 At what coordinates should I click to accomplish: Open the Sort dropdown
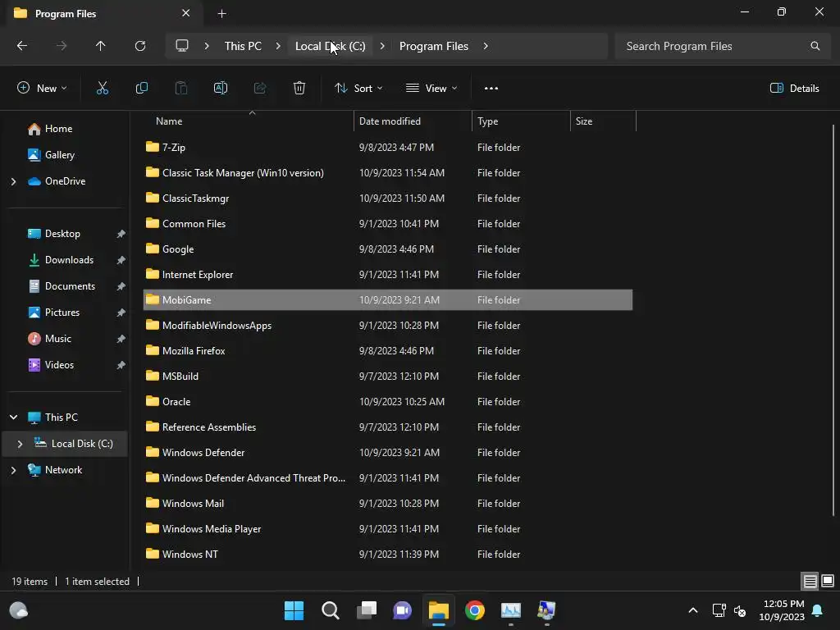(x=358, y=89)
